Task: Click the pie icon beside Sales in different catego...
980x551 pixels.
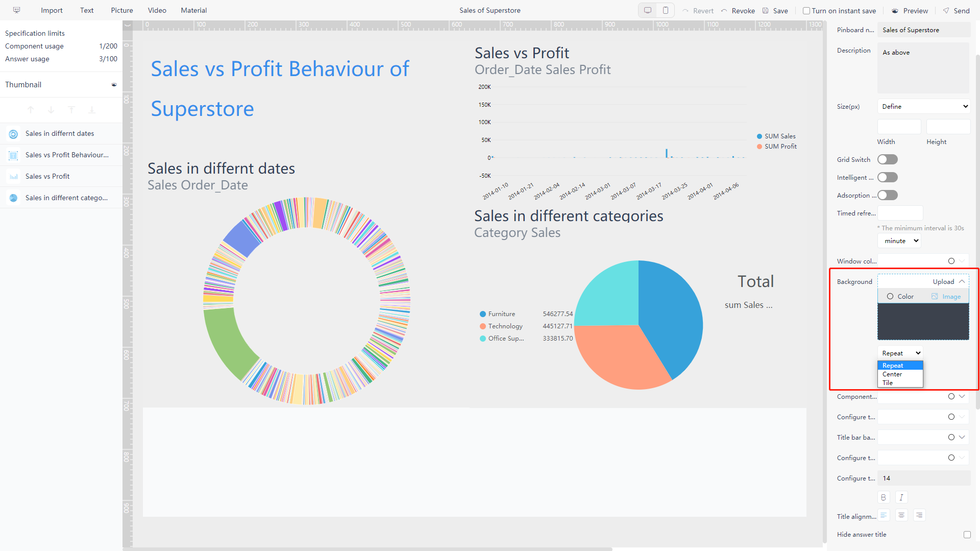Action: click(14, 198)
